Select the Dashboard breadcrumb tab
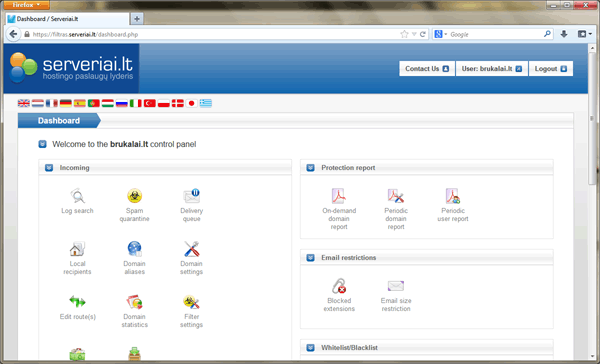This screenshot has width=600, height=364. 59,121
